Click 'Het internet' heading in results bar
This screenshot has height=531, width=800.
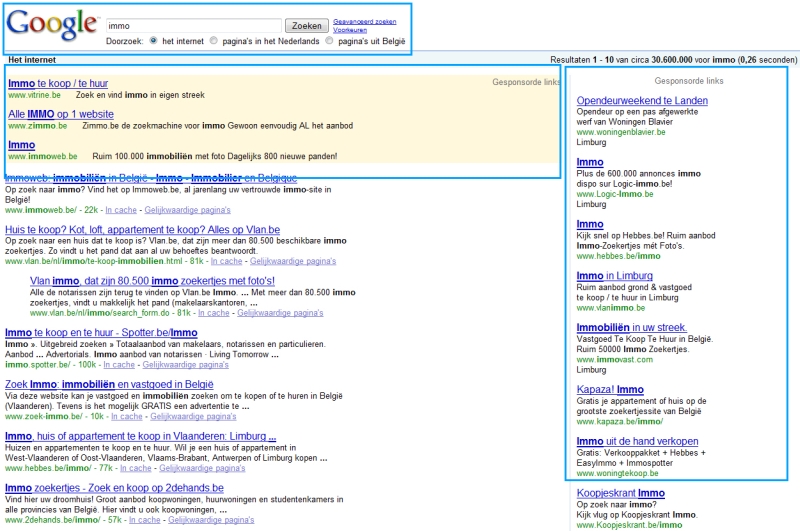pyautogui.click(x=32, y=60)
